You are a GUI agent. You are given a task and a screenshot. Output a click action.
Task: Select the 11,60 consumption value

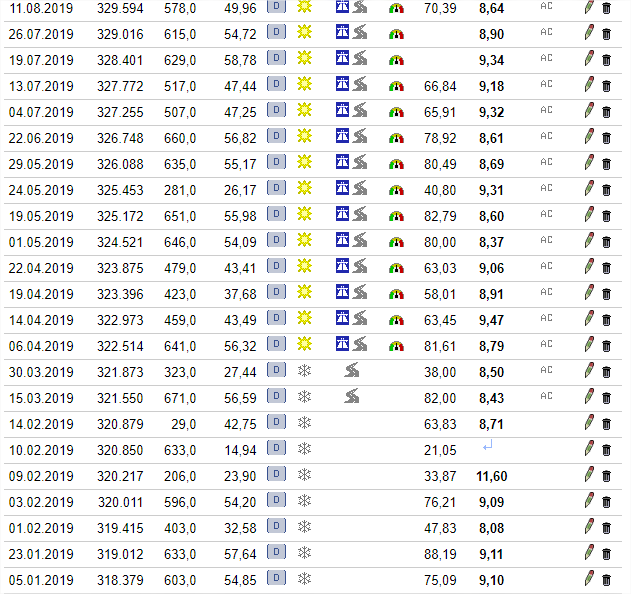(491, 476)
